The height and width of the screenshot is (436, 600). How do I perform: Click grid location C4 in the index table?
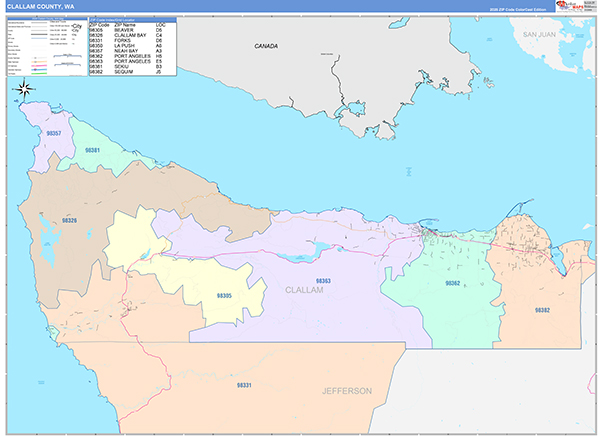[159, 35]
